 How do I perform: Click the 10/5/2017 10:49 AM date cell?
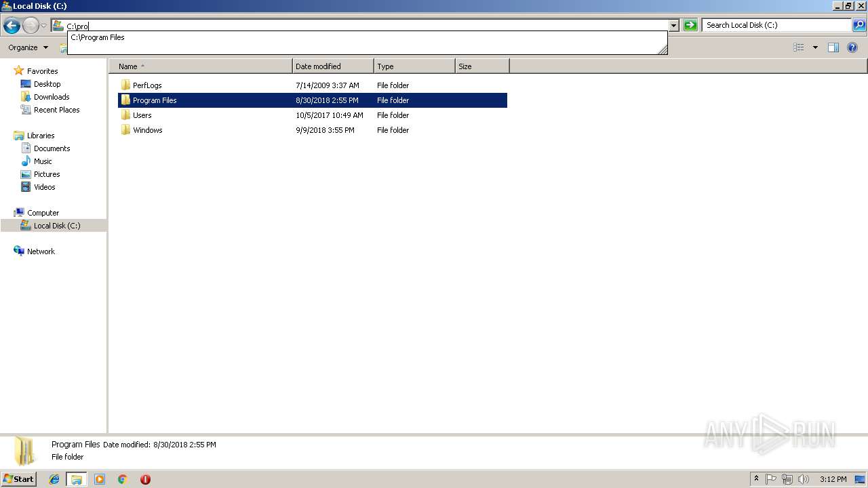(x=330, y=115)
